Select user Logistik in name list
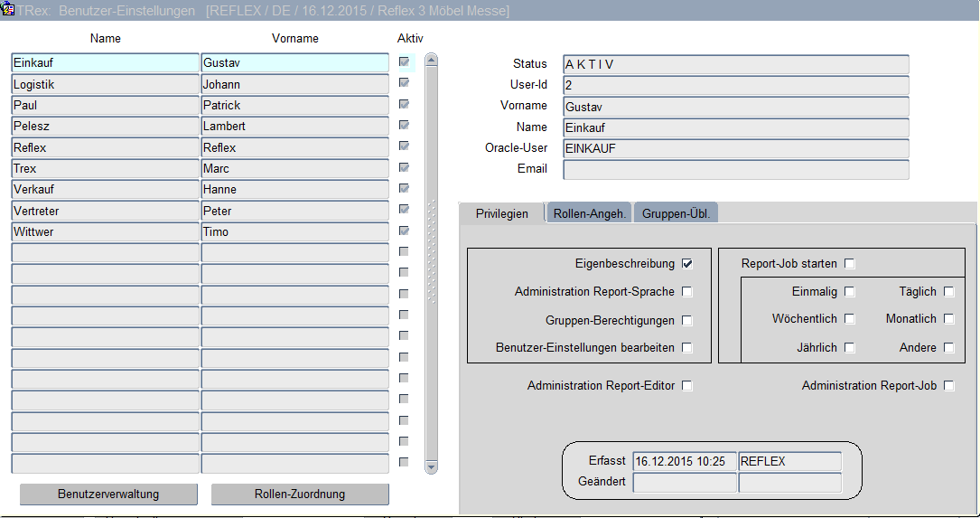This screenshot has width=980, height=518. [105, 84]
